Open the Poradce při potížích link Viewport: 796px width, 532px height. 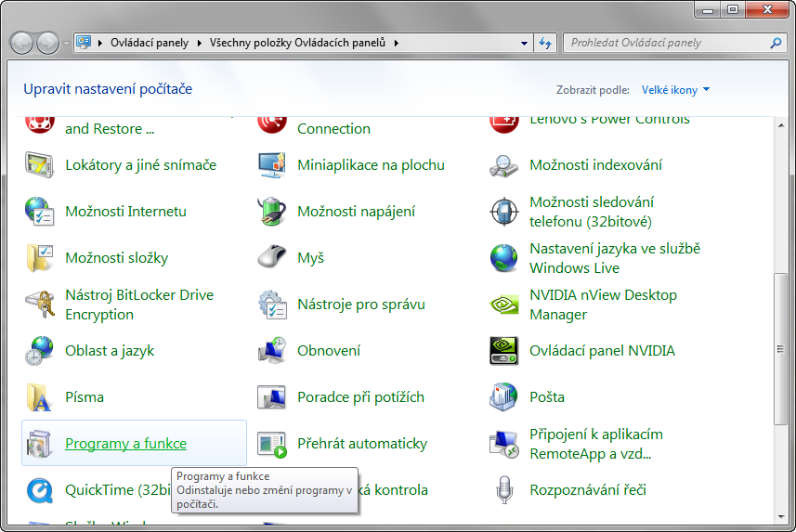(x=361, y=397)
